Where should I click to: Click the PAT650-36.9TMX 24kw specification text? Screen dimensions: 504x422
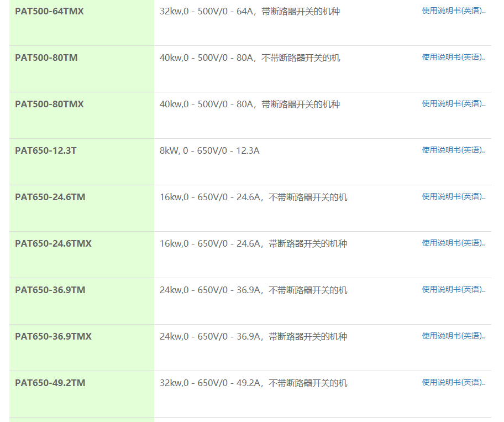point(253,337)
